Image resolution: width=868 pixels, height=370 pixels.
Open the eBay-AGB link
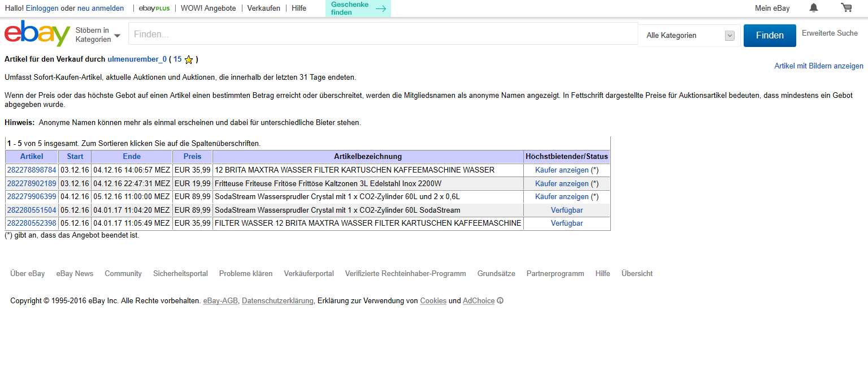(x=220, y=301)
